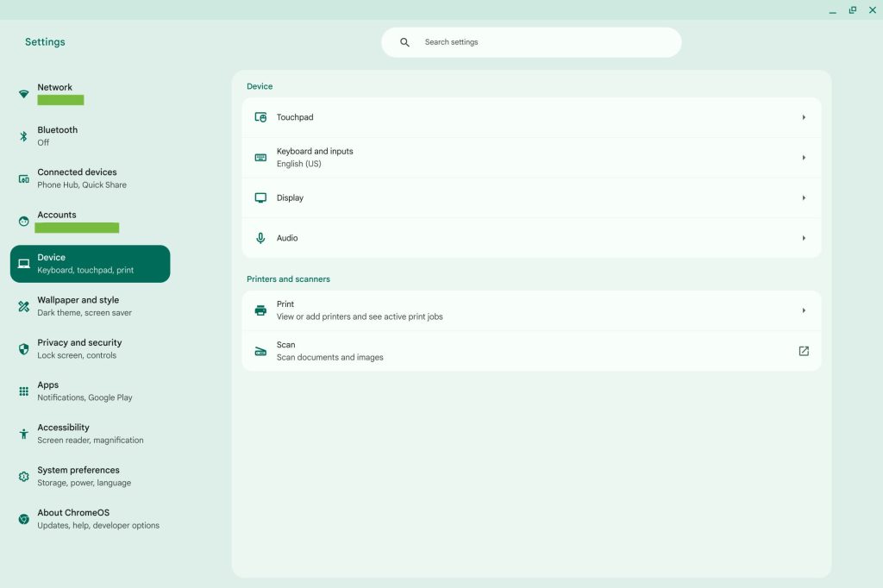Image resolution: width=883 pixels, height=588 pixels.
Task: Click the Accessibility person icon
Action: point(24,434)
